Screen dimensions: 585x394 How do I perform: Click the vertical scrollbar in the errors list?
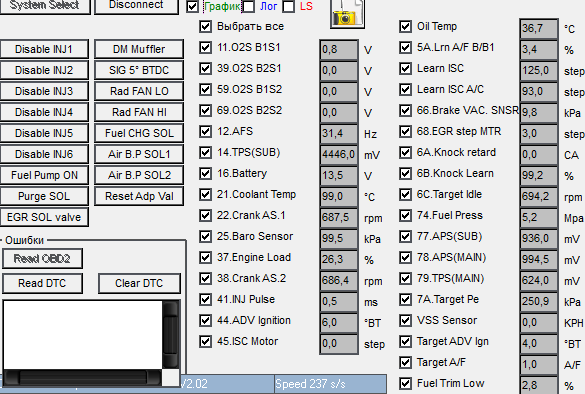coord(171,335)
